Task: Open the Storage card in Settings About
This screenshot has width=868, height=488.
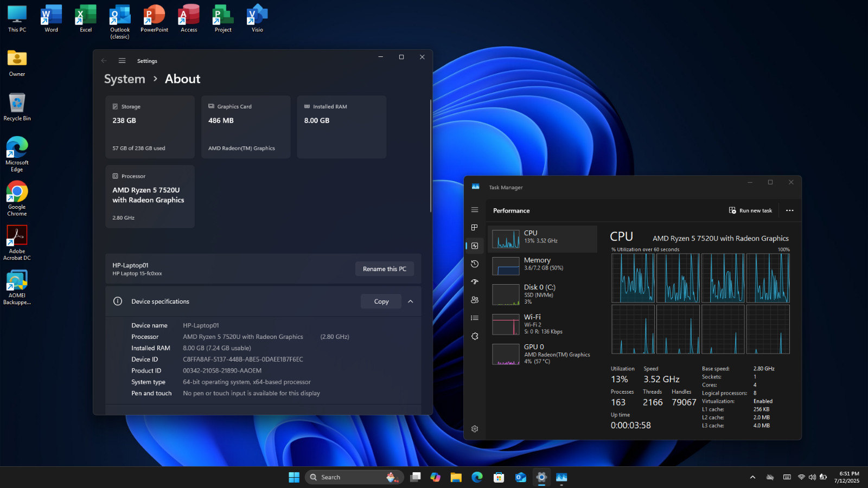Action: pos(150,127)
